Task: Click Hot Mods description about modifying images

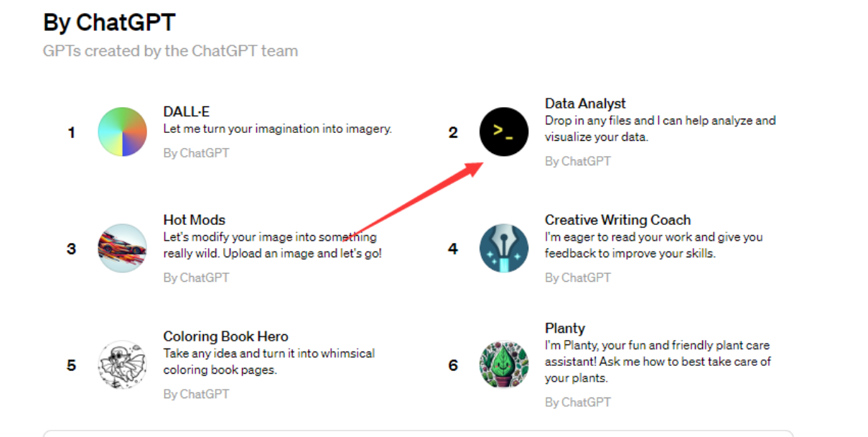Action: click(x=273, y=245)
